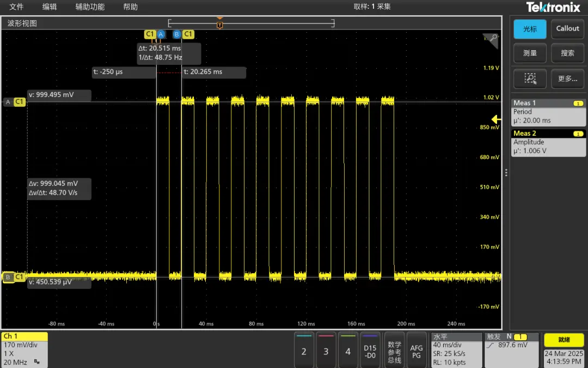Select the yellow trigger level arrow

(497, 119)
